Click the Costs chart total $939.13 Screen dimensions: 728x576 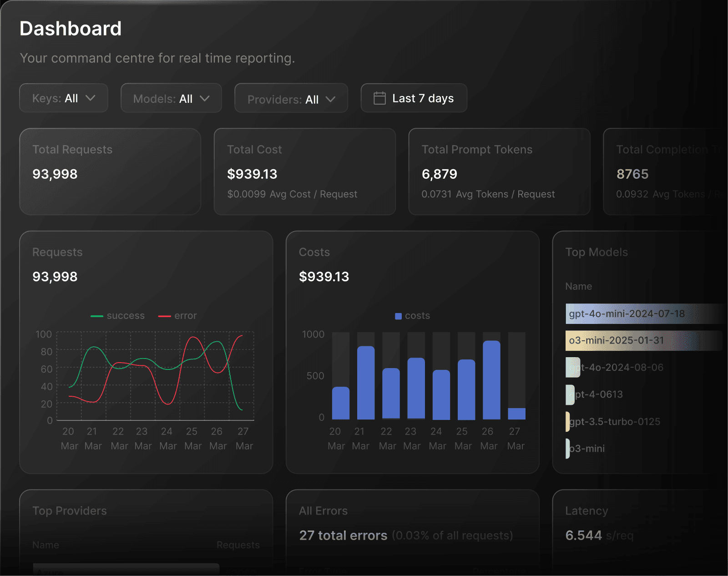(324, 277)
